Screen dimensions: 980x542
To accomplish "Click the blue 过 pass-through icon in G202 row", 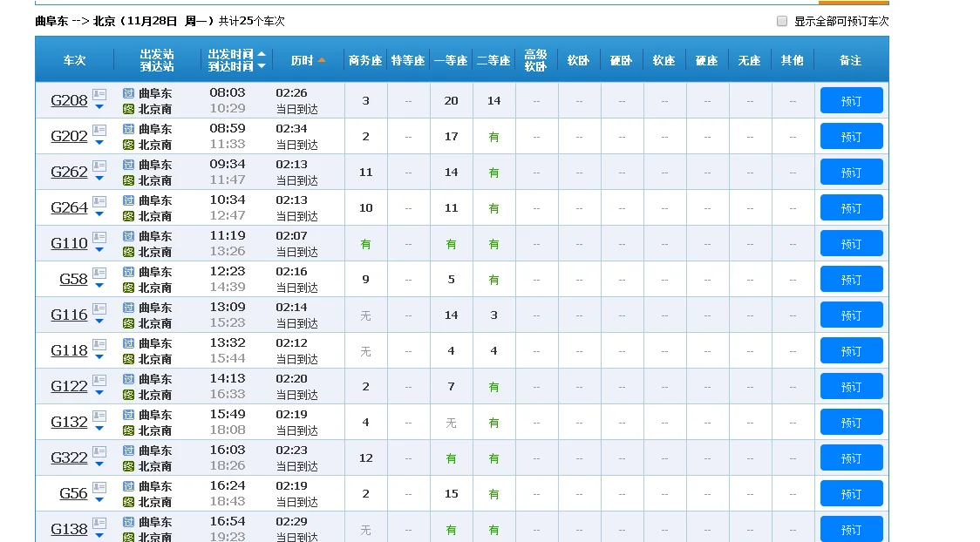I will coord(129,129).
